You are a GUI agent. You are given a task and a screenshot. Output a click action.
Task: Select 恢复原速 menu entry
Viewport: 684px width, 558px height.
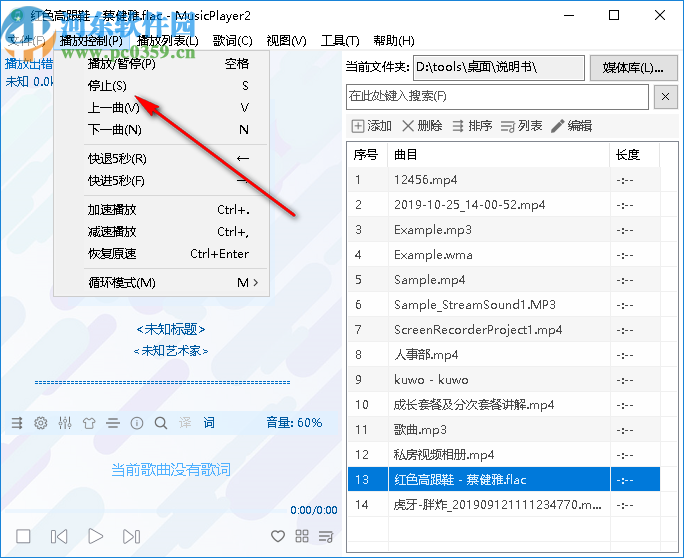click(162, 253)
